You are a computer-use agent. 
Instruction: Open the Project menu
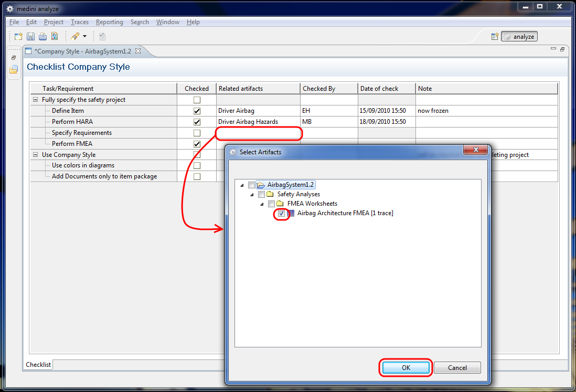click(x=54, y=22)
